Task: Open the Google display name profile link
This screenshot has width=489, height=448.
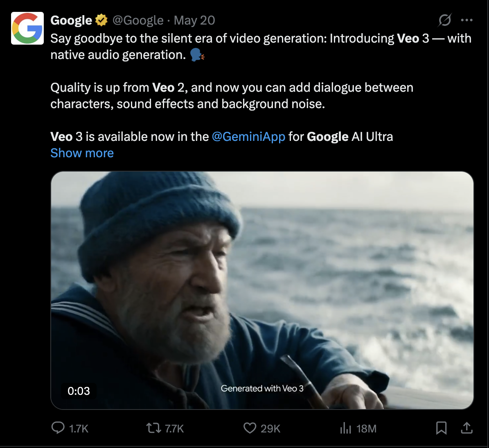Action: point(71,20)
